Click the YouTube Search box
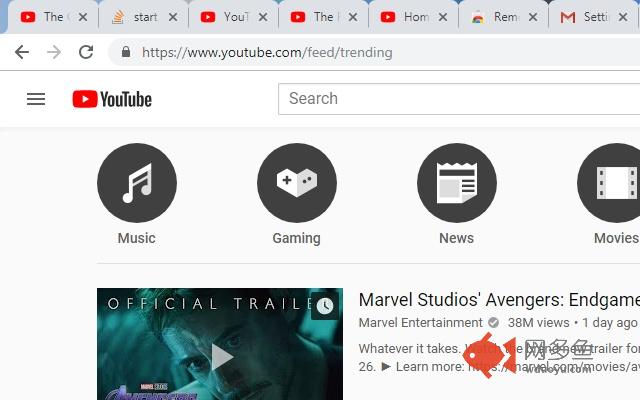Viewport: 640px width, 400px height. (459, 99)
